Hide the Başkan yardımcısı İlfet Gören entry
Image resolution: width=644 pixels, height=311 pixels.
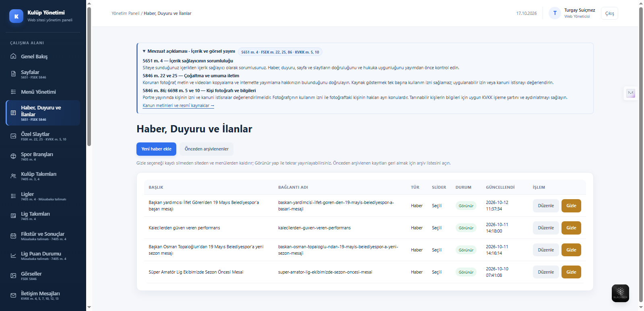click(571, 206)
